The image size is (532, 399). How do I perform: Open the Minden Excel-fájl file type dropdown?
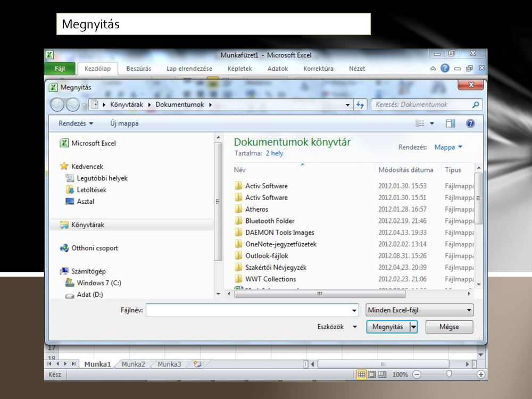tap(420, 310)
